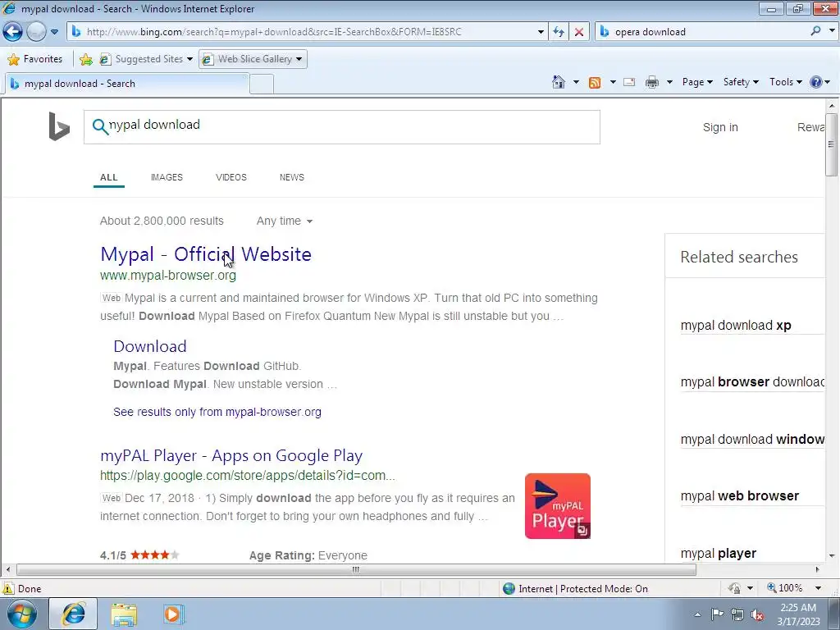Select related search mypal web browser
The height and width of the screenshot is (630, 840).
tap(739, 495)
